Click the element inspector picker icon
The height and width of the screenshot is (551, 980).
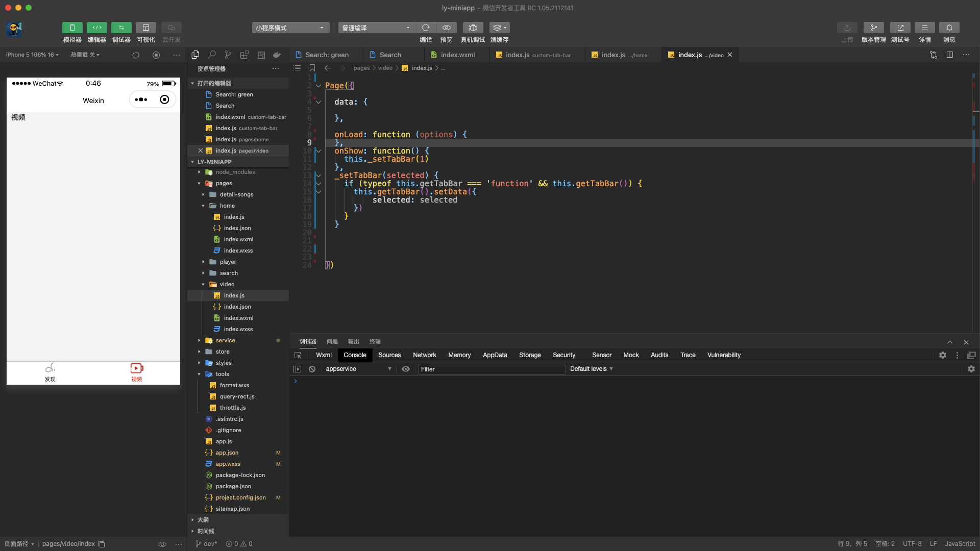click(x=298, y=355)
